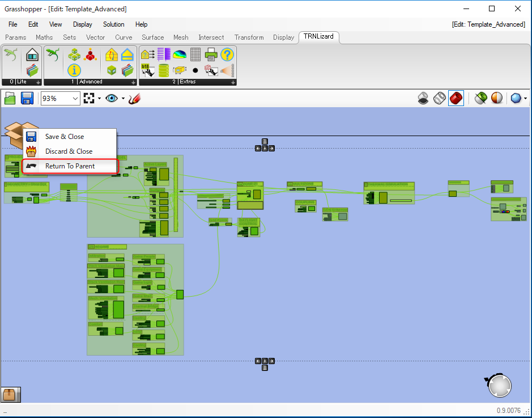Toggle the shaded red cylinder preview mode

pyautogui.click(x=456, y=99)
